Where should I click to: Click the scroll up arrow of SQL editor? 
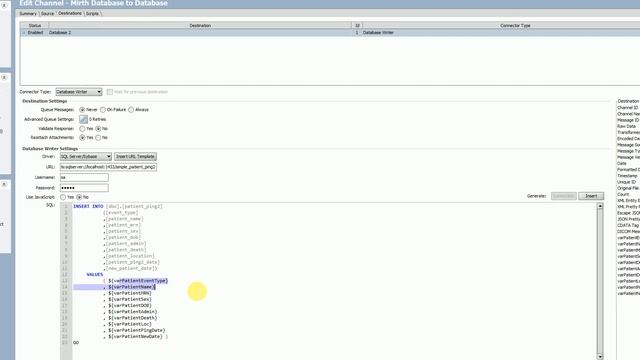[600, 206]
